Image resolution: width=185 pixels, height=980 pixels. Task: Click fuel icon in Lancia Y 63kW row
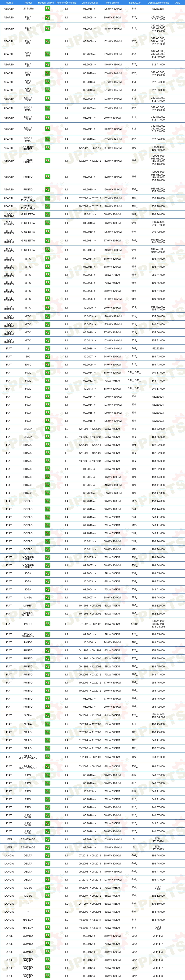click(x=47, y=903)
